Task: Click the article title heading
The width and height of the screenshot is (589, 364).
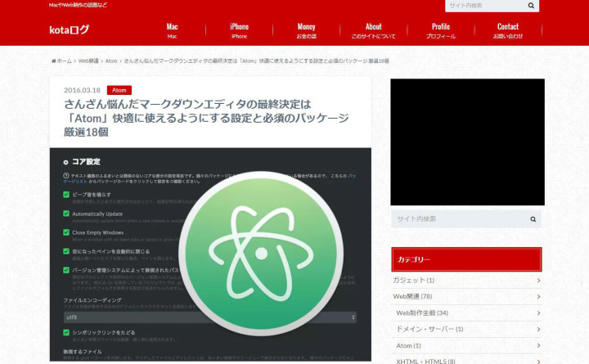Action: pos(206,118)
